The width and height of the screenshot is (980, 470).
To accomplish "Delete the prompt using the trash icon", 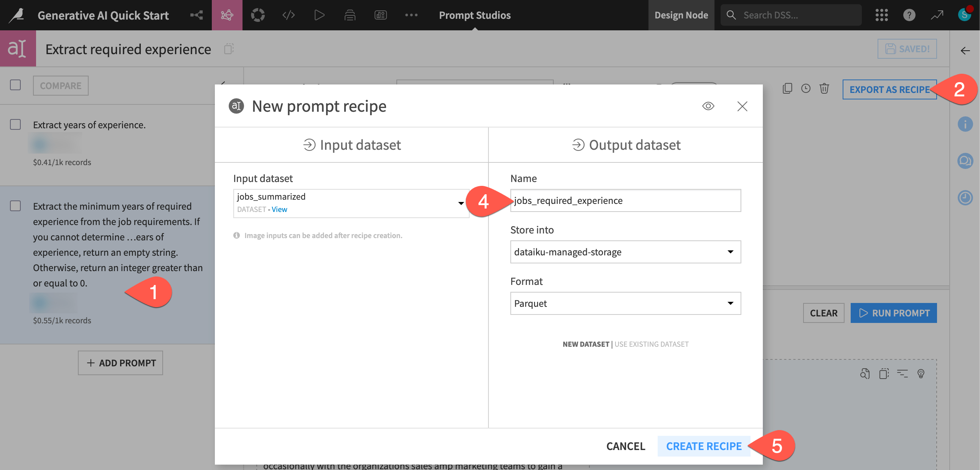I will [824, 89].
